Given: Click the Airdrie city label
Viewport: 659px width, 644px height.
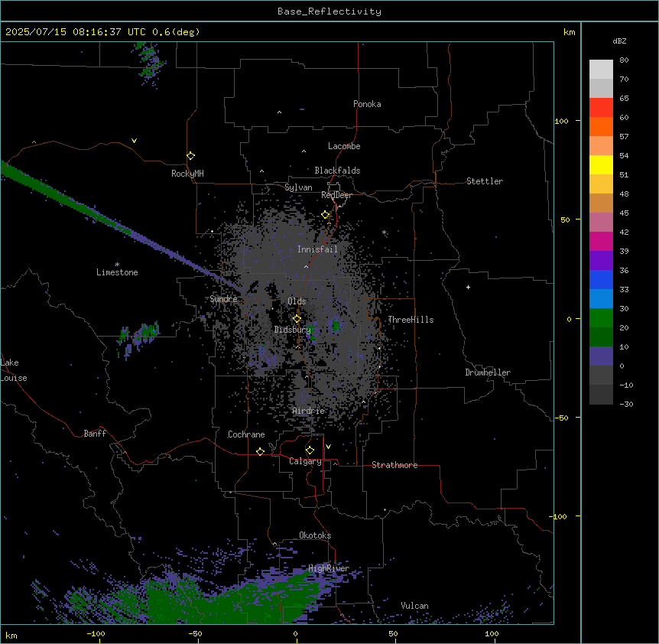Looking at the screenshot, I should [x=309, y=411].
